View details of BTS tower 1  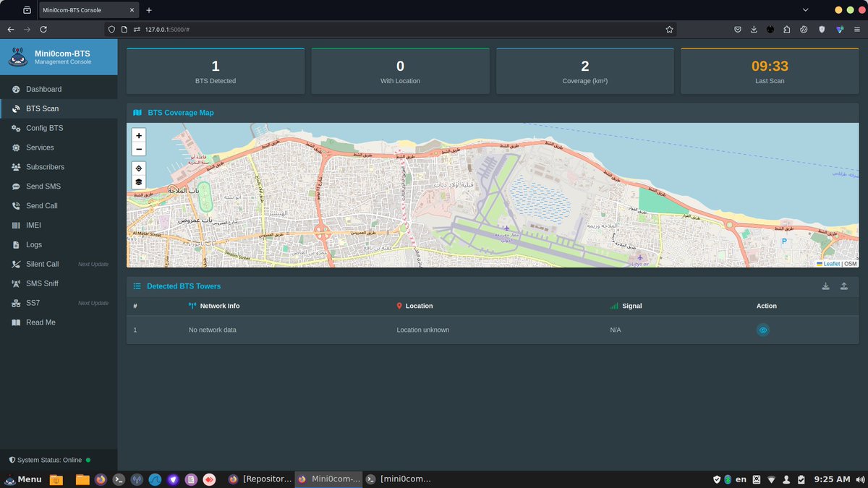pyautogui.click(x=763, y=330)
